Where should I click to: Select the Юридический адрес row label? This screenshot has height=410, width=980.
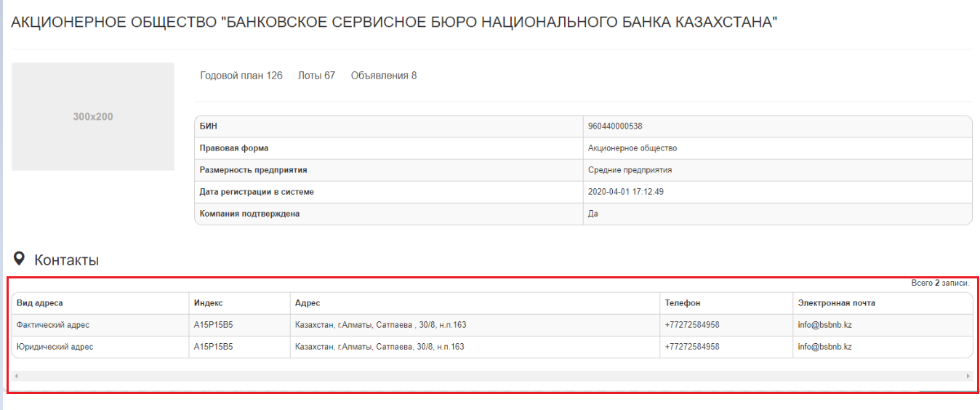[x=55, y=347]
